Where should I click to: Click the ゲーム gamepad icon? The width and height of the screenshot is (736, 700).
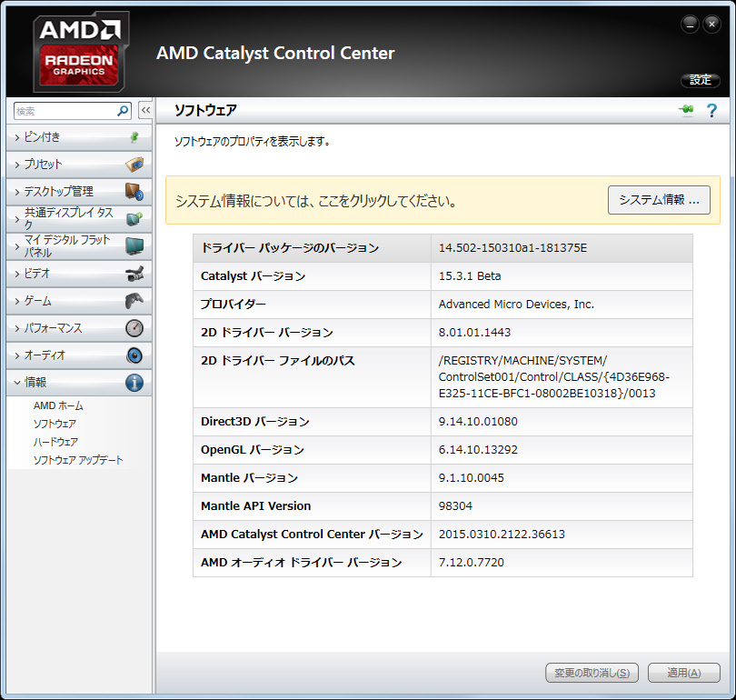point(134,301)
